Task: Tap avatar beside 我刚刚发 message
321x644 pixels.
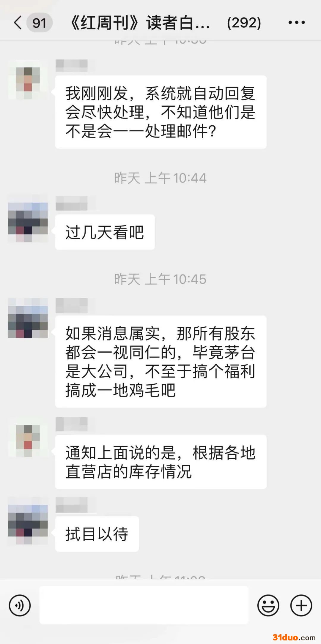Action: [28, 80]
